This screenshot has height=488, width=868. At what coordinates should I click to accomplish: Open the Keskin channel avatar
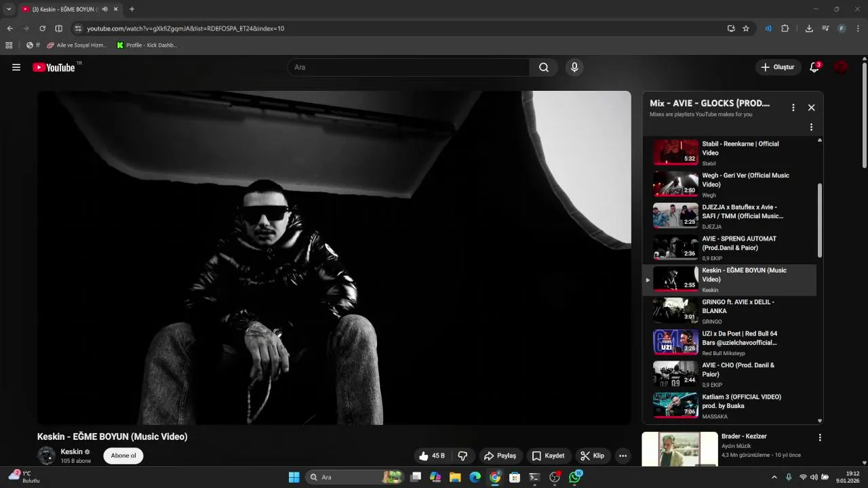(x=47, y=455)
